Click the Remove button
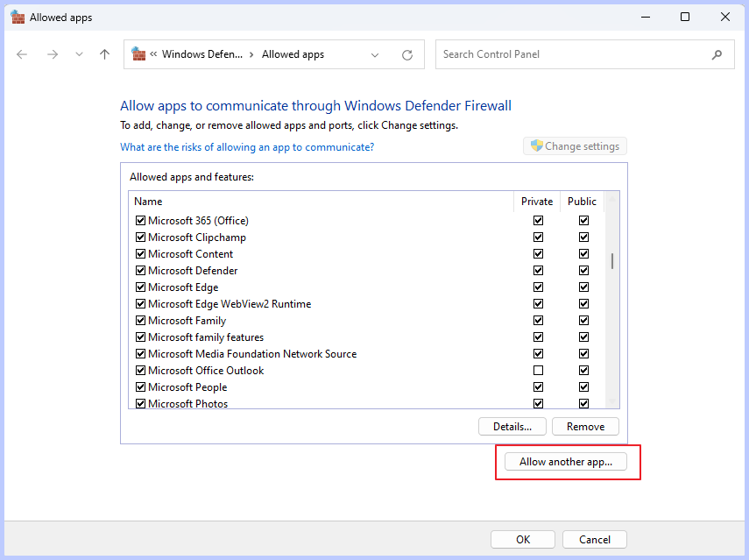The height and width of the screenshot is (560, 749). coord(586,427)
